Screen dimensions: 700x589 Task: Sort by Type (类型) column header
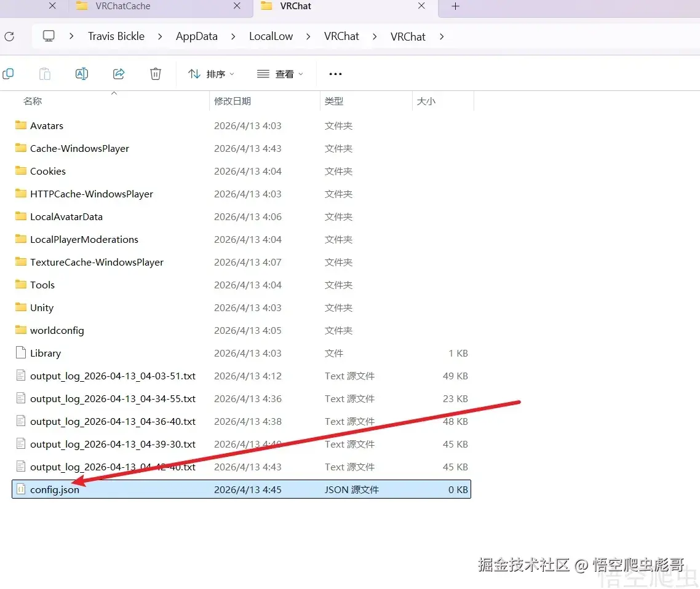coord(334,101)
